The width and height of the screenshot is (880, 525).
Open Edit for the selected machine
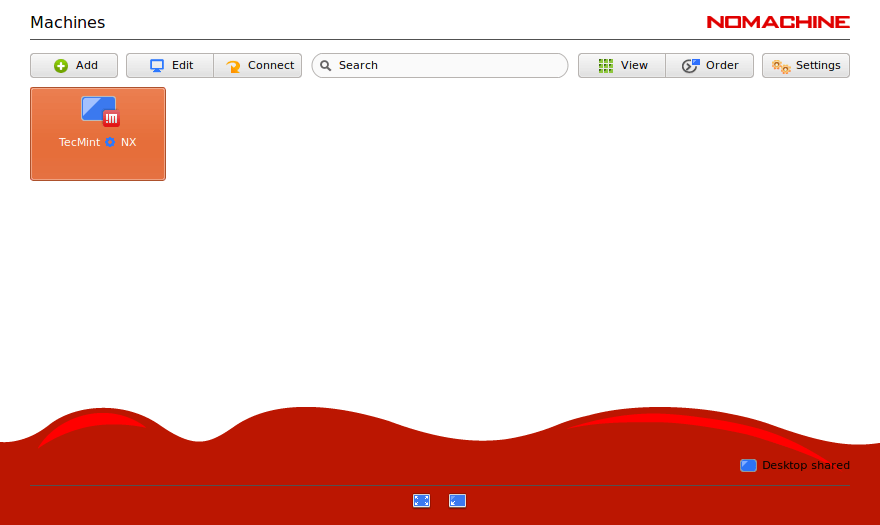(170, 66)
